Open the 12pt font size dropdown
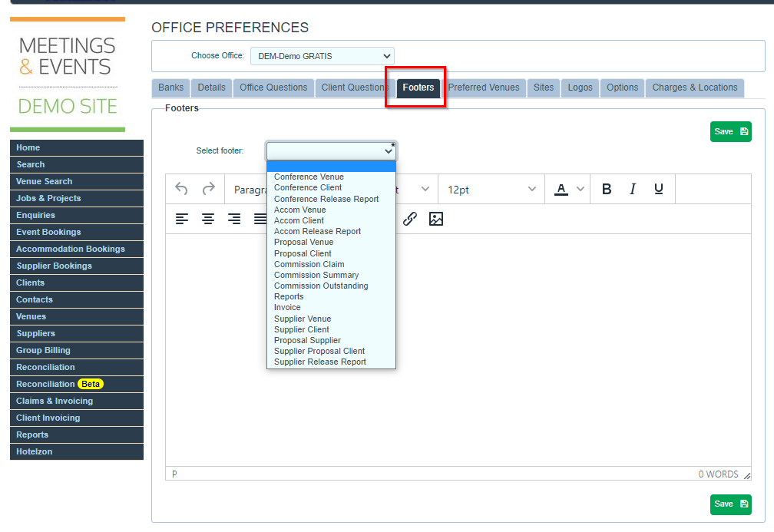774x532 pixels. (491, 190)
